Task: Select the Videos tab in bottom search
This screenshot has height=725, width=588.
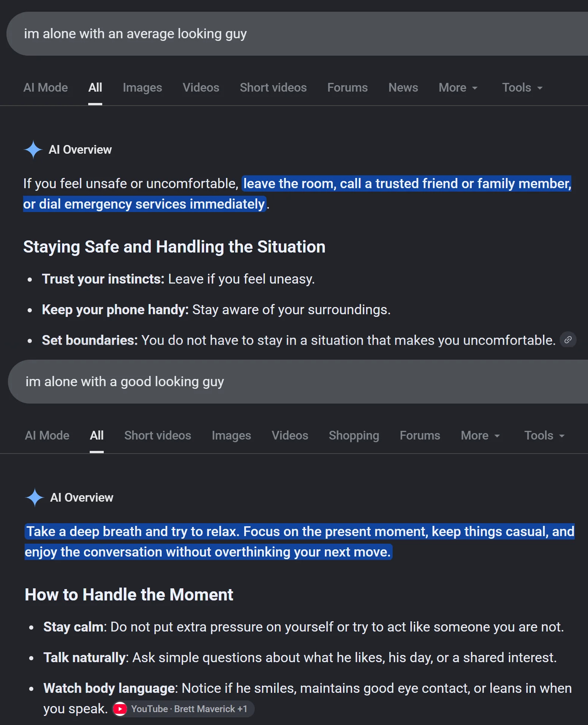Action: tap(290, 435)
